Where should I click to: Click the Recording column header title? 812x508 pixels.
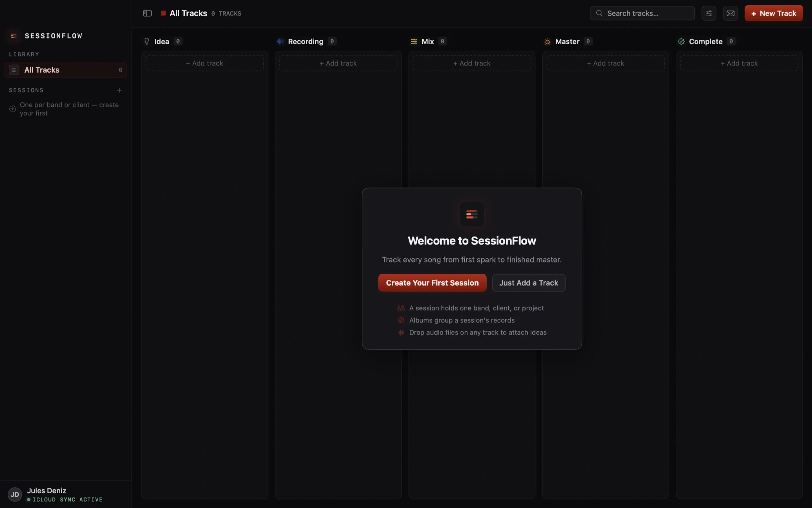305,41
